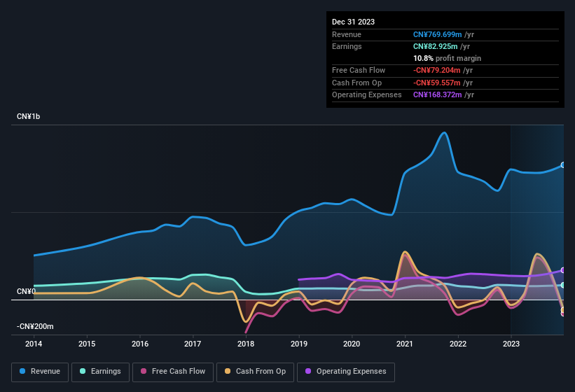Click the Dec 31 2023 tooltip date
The image size is (575, 392).
click(353, 22)
